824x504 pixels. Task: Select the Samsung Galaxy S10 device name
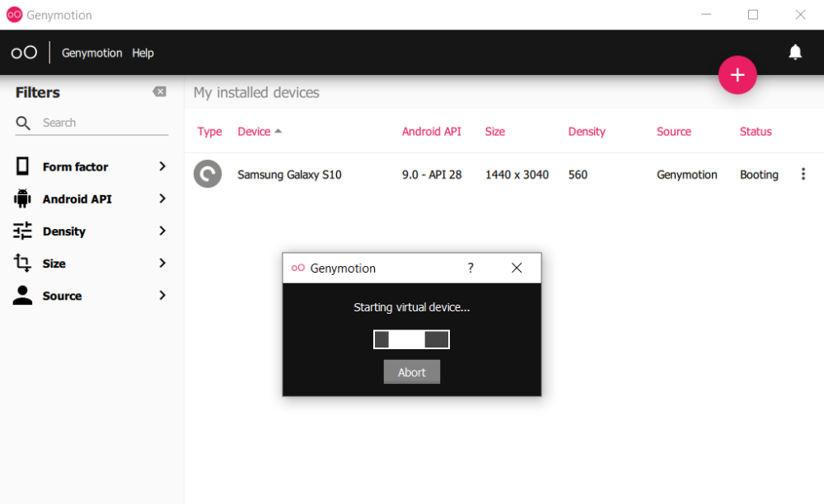point(289,175)
